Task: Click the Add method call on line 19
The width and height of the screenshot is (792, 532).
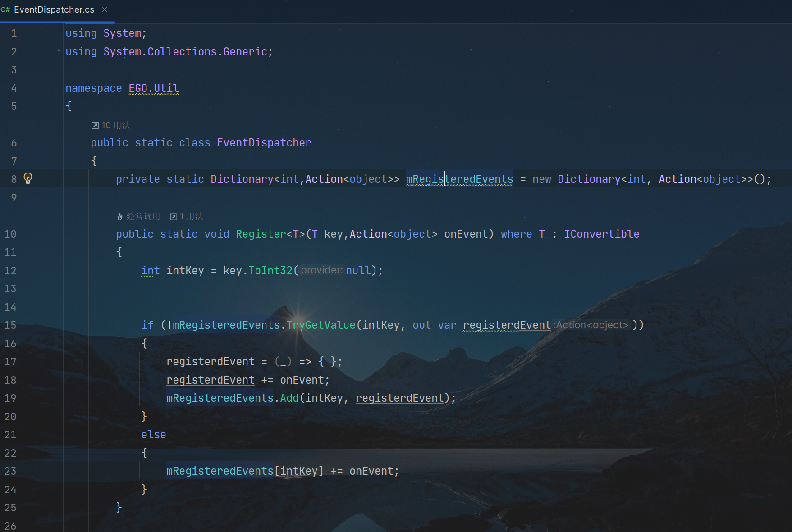Action: (x=289, y=398)
